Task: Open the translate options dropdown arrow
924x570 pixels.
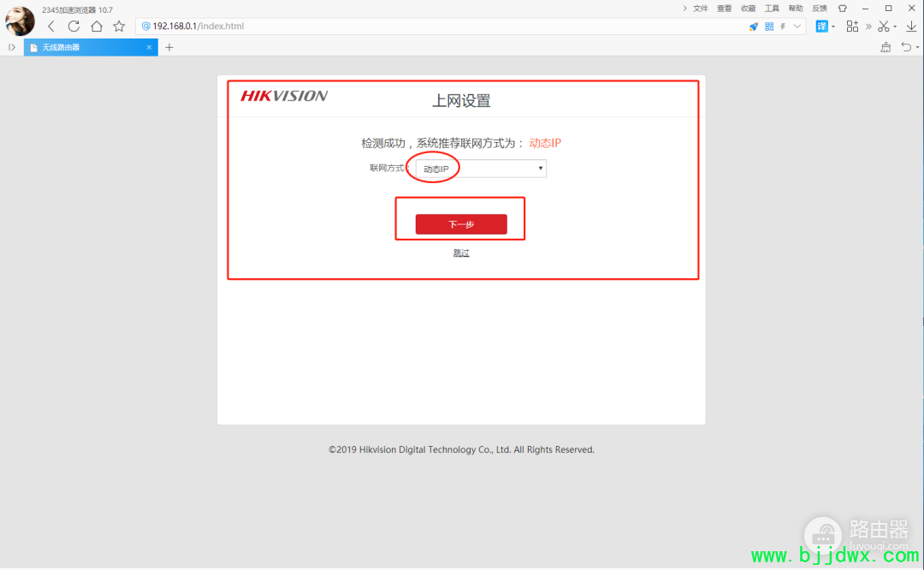Action: 833,27
